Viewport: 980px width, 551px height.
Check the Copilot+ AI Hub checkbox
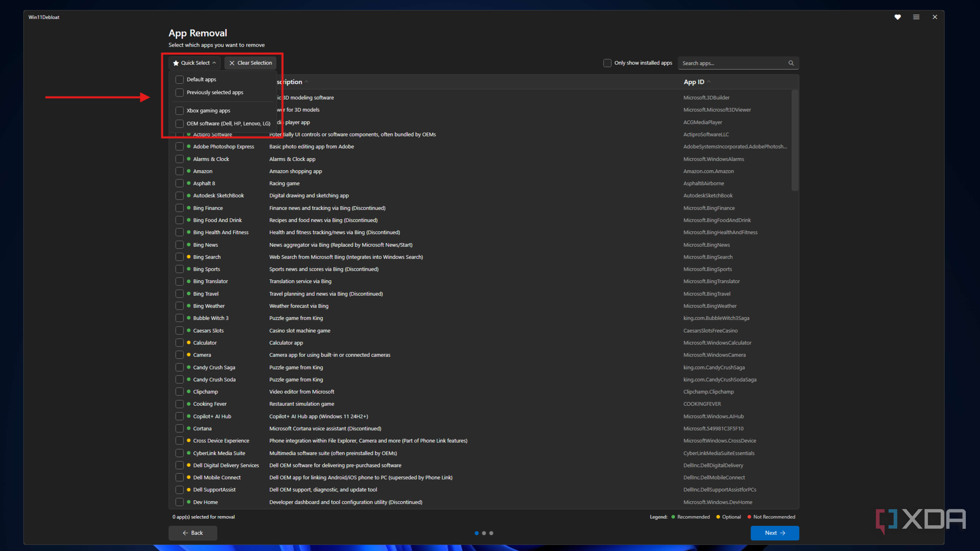pos(179,416)
